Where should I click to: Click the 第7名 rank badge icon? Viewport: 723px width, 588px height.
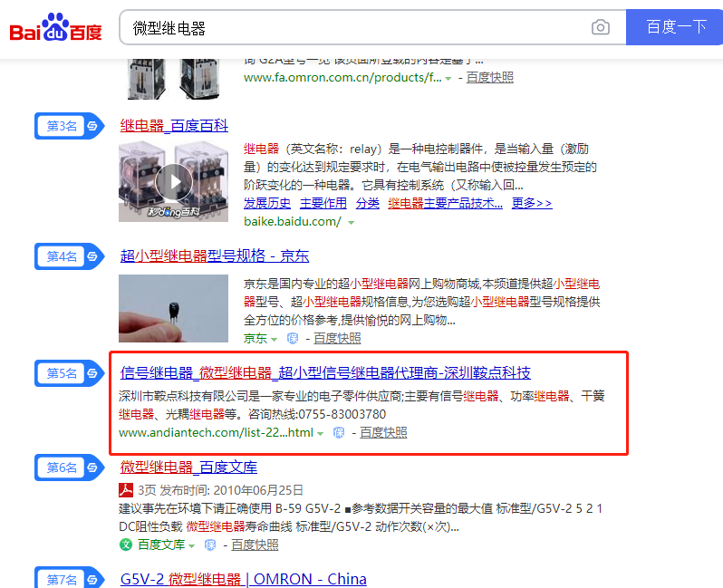click(69, 578)
